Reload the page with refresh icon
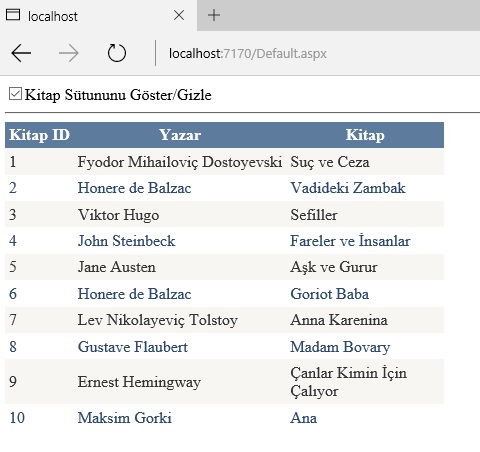Screen dimensions: 480x452 coord(117,53)
